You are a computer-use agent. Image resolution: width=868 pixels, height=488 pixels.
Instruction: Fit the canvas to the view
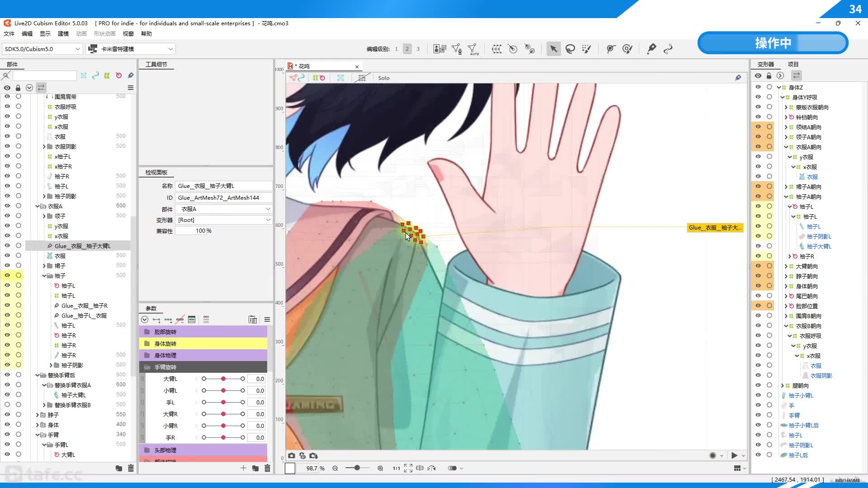[x=408, y=468]
